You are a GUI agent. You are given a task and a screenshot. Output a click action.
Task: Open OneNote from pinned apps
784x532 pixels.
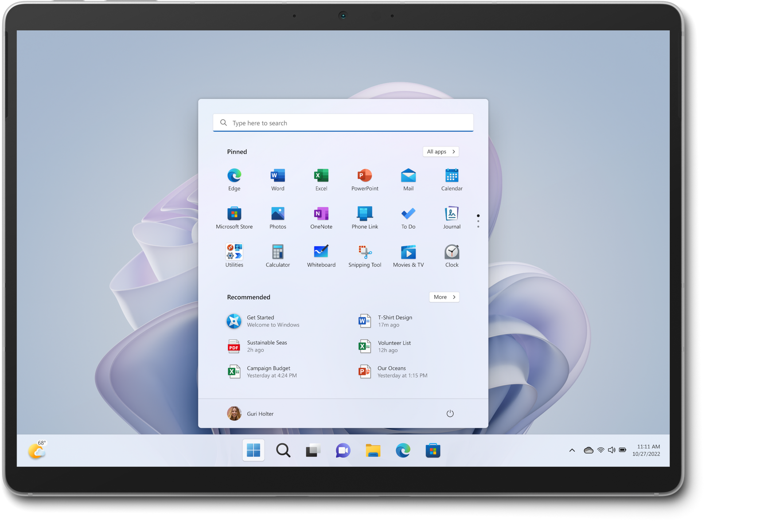(321, 218)
